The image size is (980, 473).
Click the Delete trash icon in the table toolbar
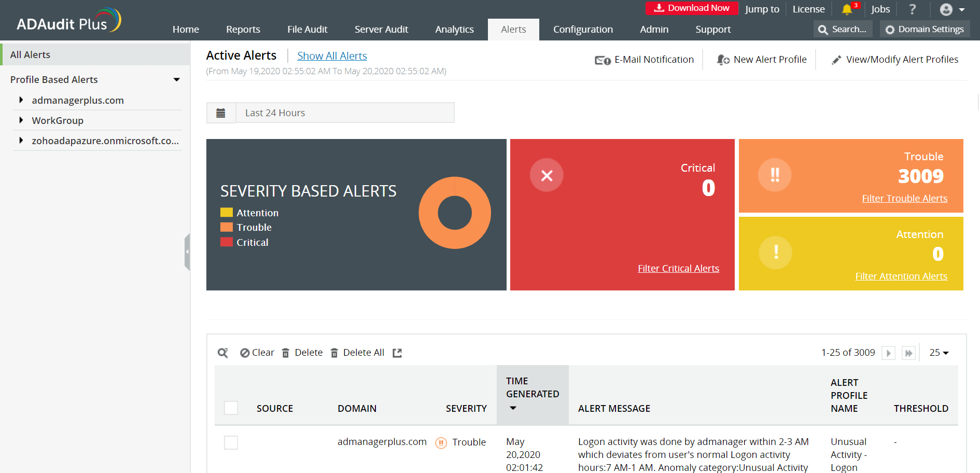tap(285, 352)
